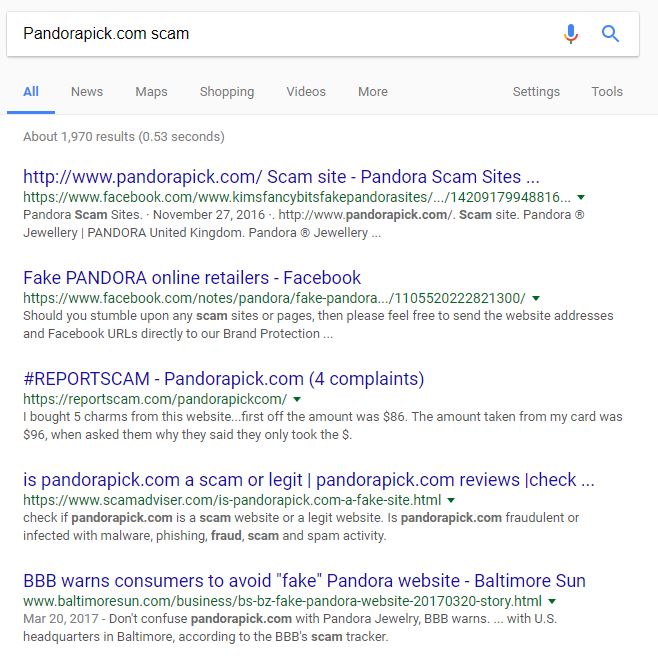
Task: Switch to the Shopping tab
Action: [226, 91]
